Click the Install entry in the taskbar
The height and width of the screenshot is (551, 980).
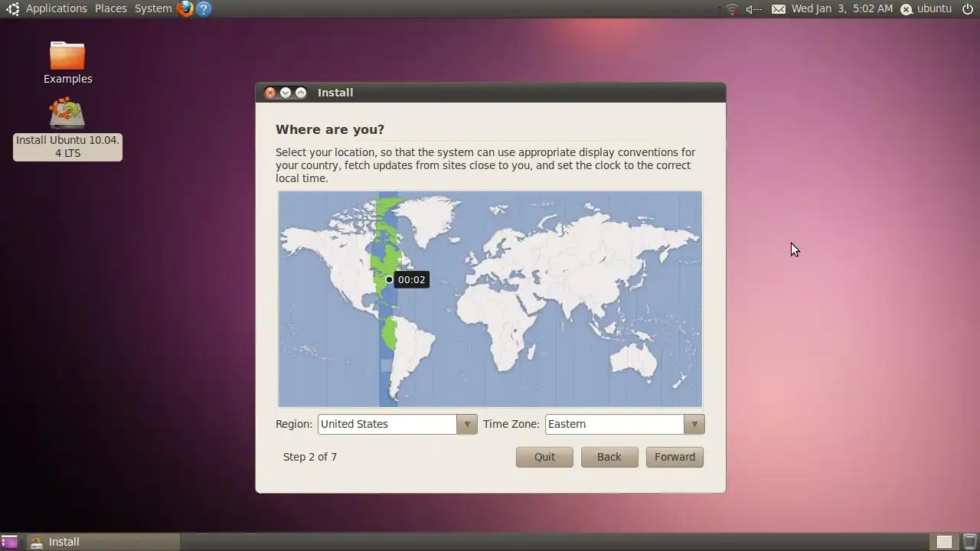103,542
